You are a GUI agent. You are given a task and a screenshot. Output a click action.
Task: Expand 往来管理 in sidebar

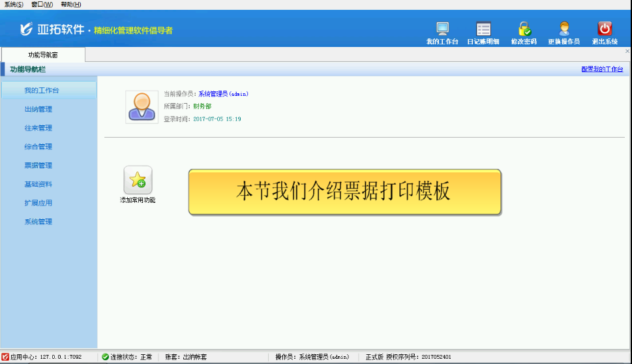[x=38, y=128]
